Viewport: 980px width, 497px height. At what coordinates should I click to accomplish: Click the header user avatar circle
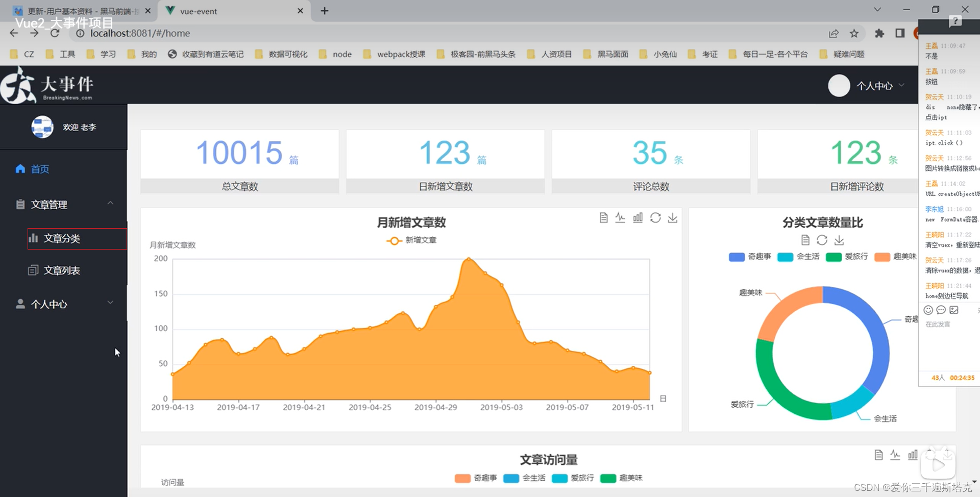(839, 85)
